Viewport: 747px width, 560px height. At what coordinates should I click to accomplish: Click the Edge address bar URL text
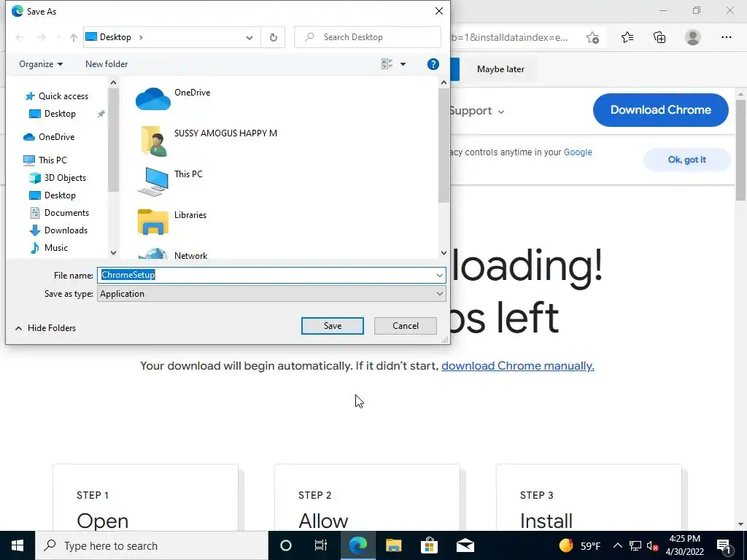point(509,37)
